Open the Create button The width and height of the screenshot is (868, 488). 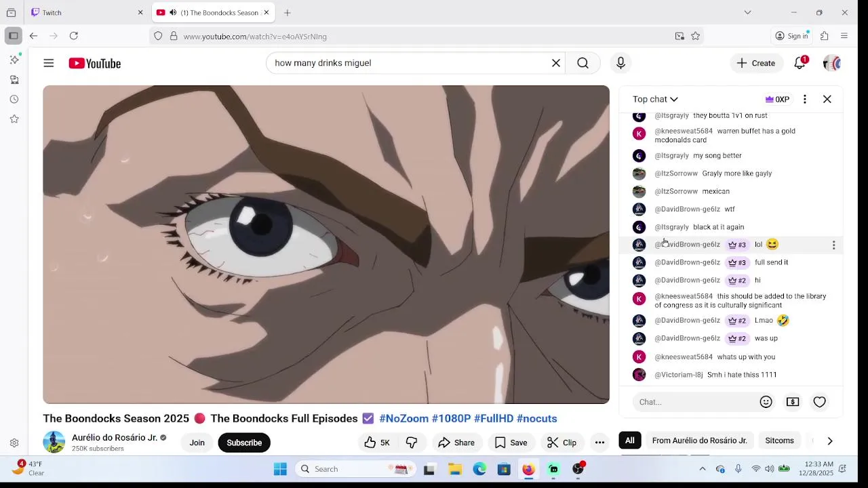756,63
